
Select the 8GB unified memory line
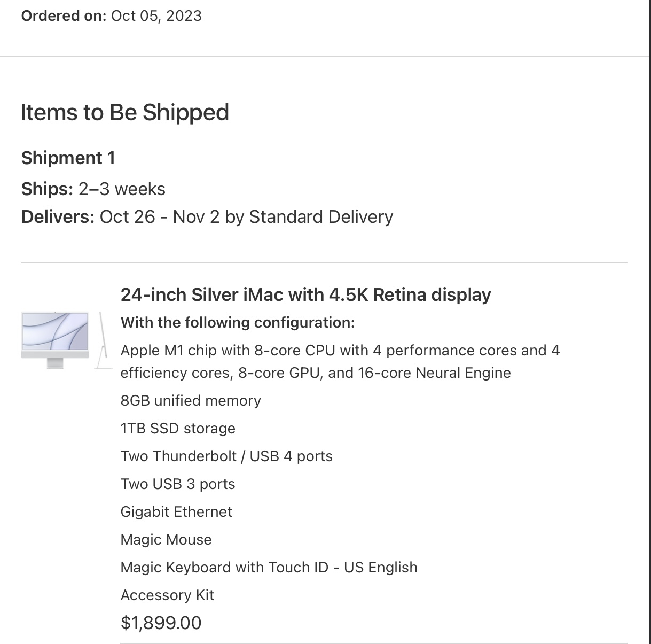tap(191, 401)
